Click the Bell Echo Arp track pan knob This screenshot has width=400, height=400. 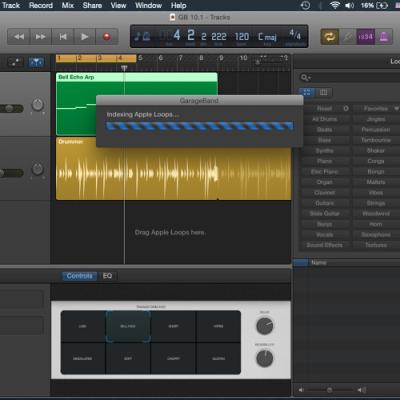pyautogui.click(x=38, y=105)
